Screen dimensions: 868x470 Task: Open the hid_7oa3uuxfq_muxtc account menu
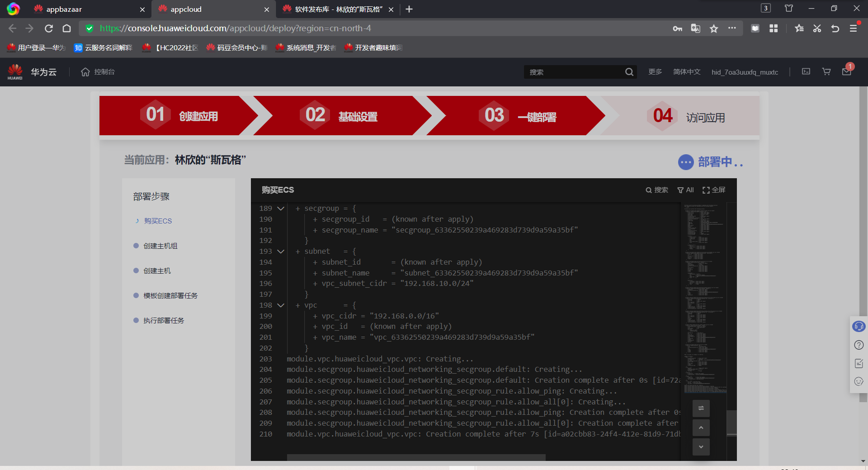click(x=745, y=72)
